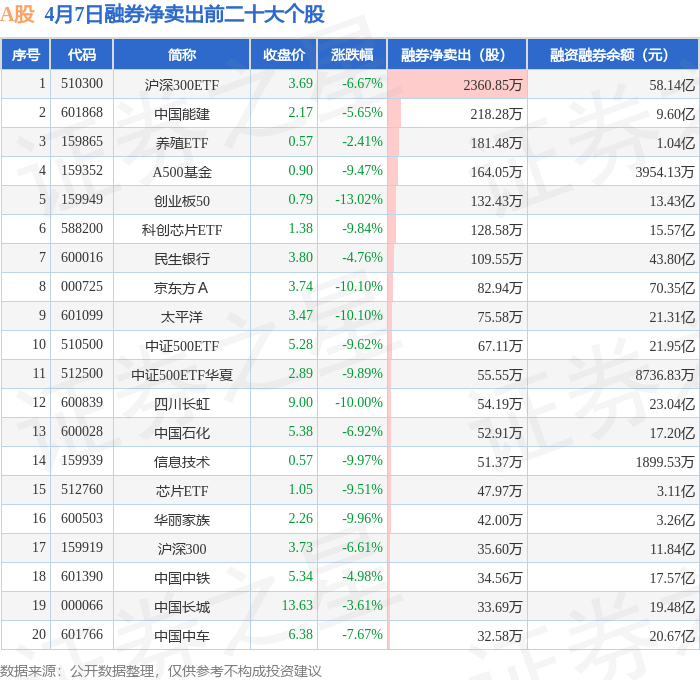The height and width of the screenshot is (680, 700).
Task: Click the 四川长虹 name
Action: [x=182, y=404]
